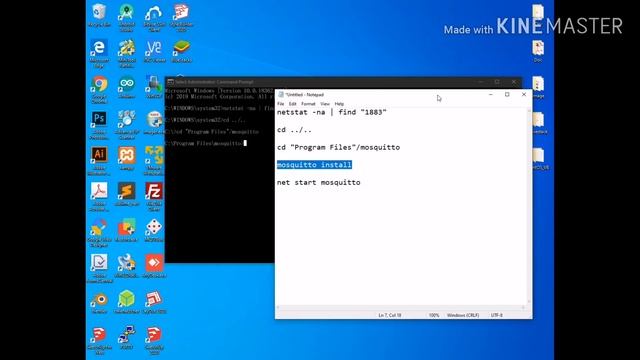Open the PuTTY desktop shortcut
The width and height of the screenshot is (640, 360).
[127, 338]
